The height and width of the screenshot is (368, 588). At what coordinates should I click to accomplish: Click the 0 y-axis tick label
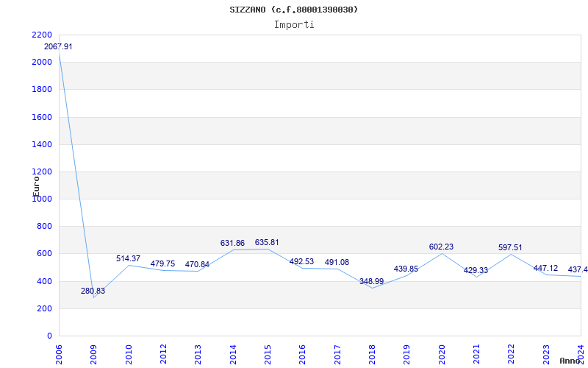click(49, 336)
